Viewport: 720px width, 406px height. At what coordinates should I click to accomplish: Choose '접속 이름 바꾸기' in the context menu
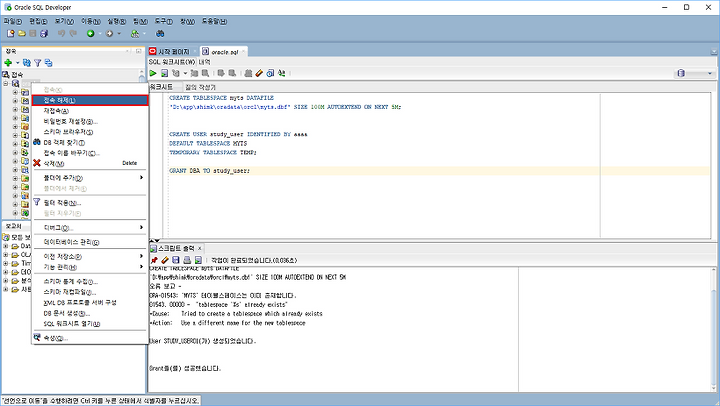coord(90,153)
